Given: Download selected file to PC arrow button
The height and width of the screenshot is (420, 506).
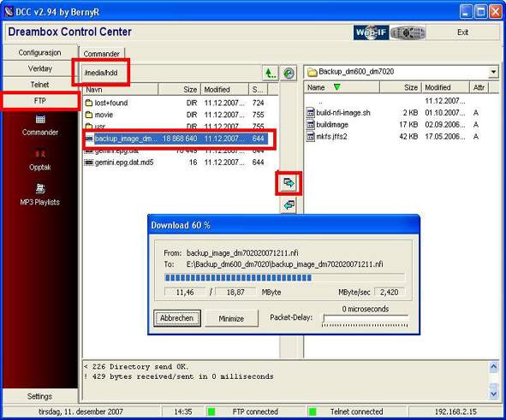Looking at the screenshot, I should tap(289, 183).
